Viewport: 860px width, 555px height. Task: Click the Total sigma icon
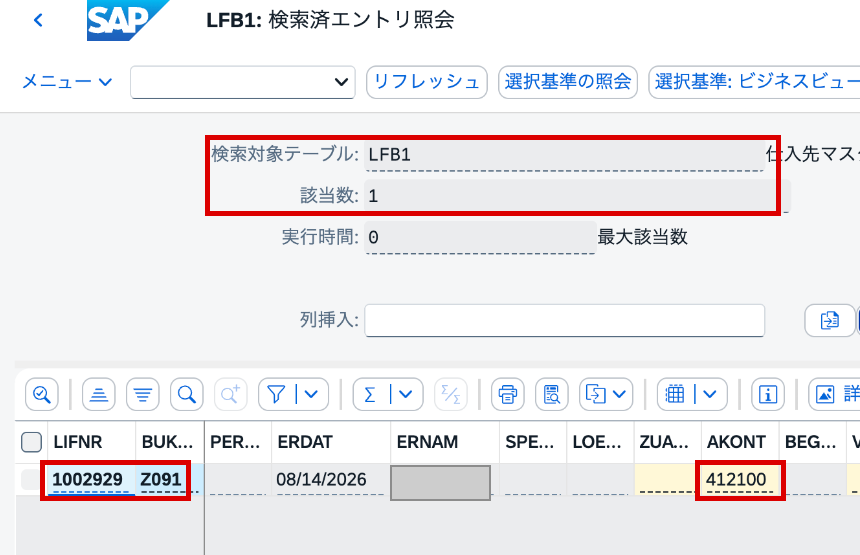[x=370, y=394]
